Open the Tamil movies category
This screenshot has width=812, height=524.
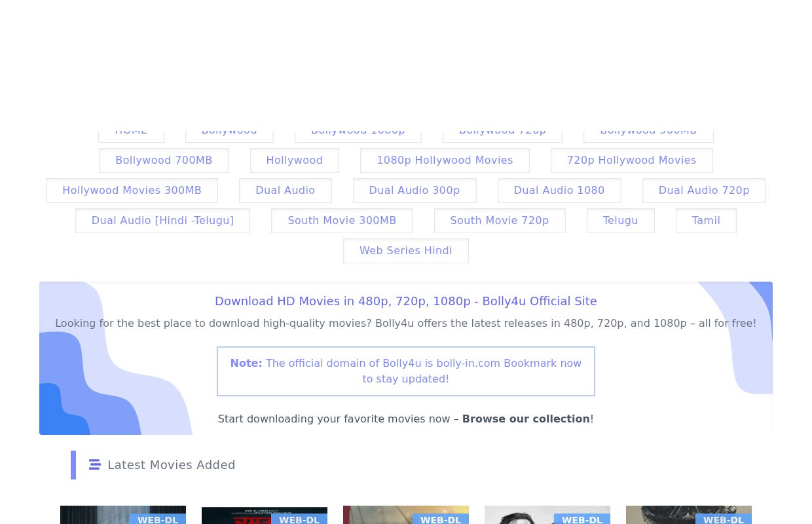(x=706, y=221)
